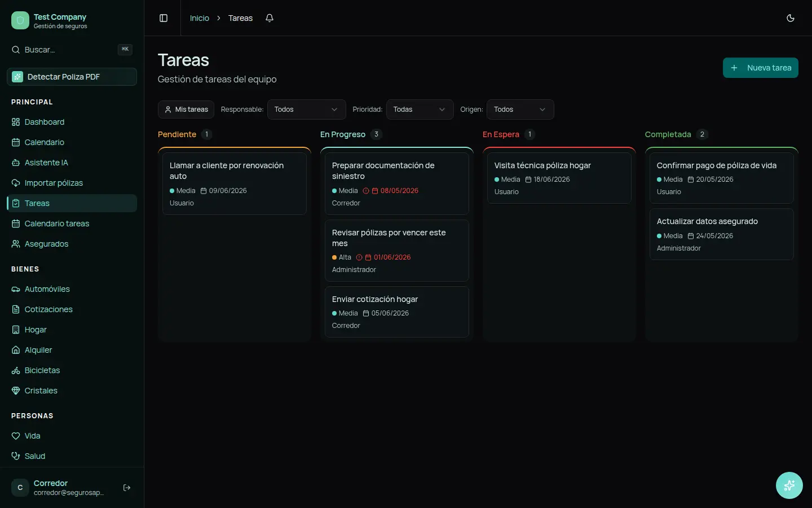This screenshot has height=508, width=812.
Task: Click the search magnifier icon
Action: point(16,50)
